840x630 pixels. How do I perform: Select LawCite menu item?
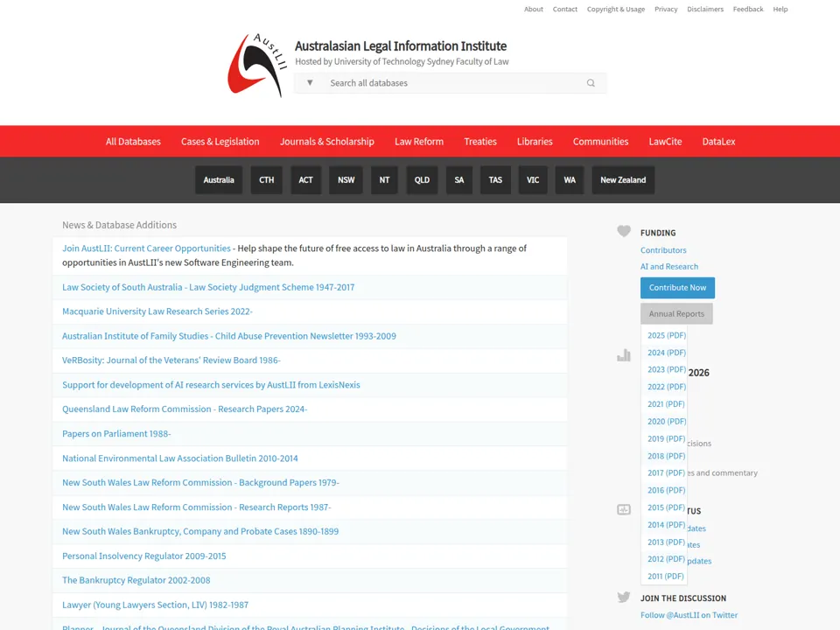point(665,142)
